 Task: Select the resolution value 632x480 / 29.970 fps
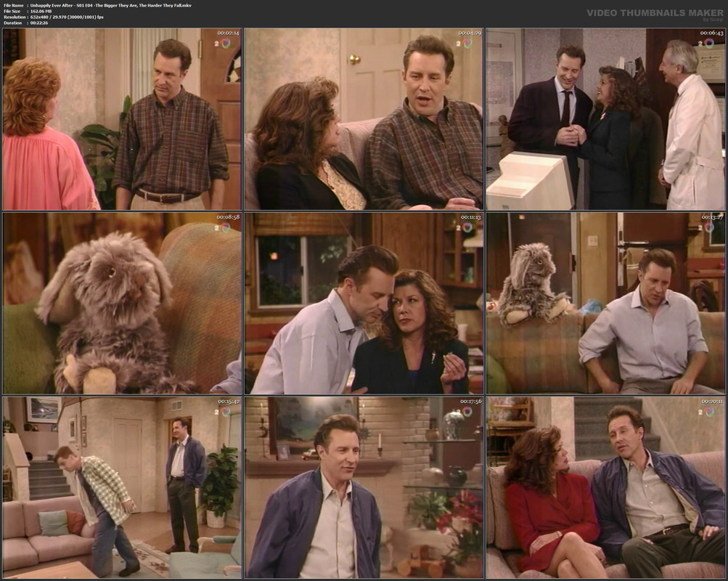(x=67, y=17)
